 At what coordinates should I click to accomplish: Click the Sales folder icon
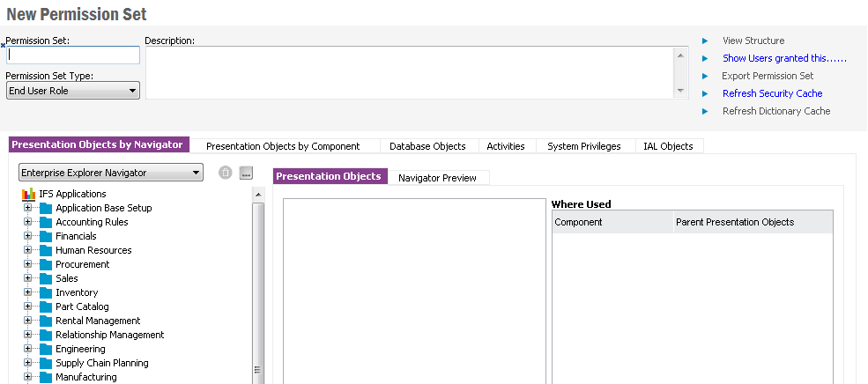[x=46, y=278]
